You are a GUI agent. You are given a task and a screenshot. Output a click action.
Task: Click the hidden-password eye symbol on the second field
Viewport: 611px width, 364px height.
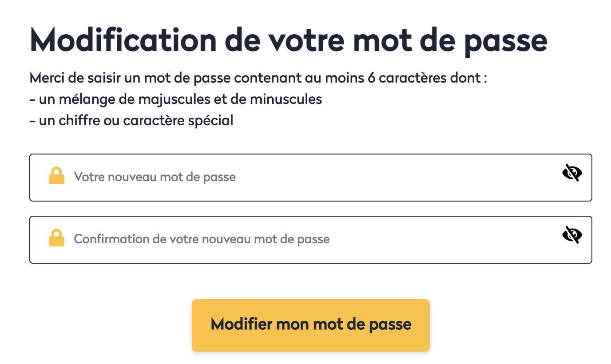(x=572, y=235)
